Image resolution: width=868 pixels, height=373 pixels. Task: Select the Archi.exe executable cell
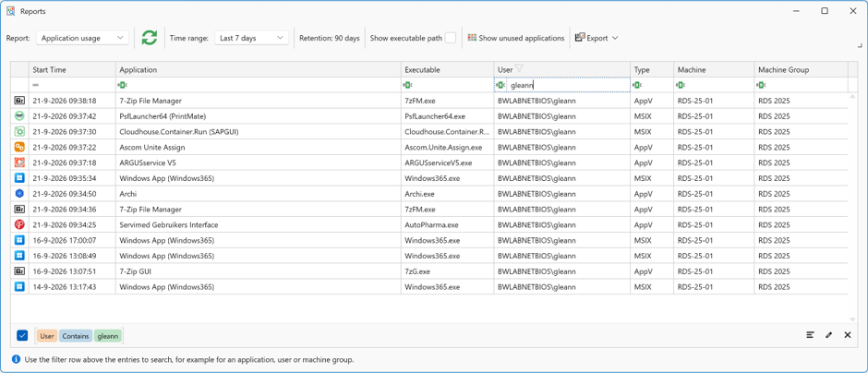coord(447,194)
